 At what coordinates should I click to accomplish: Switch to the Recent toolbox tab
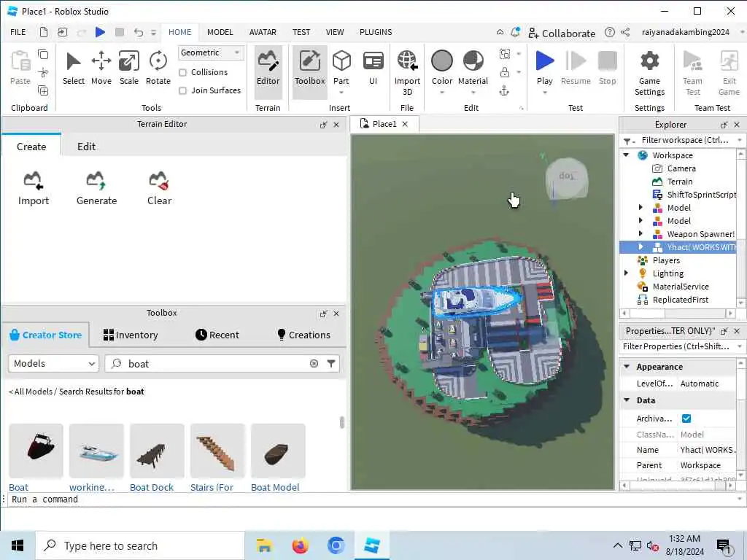[x=217, y=335]
